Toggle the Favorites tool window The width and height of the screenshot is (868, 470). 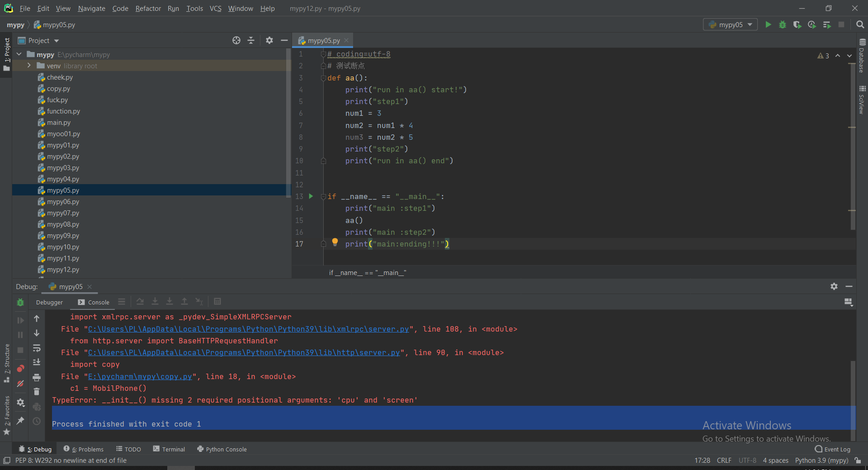point(6,415)
